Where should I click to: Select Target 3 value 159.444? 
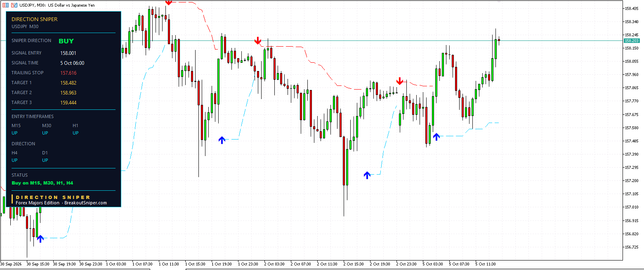point(68,103)
